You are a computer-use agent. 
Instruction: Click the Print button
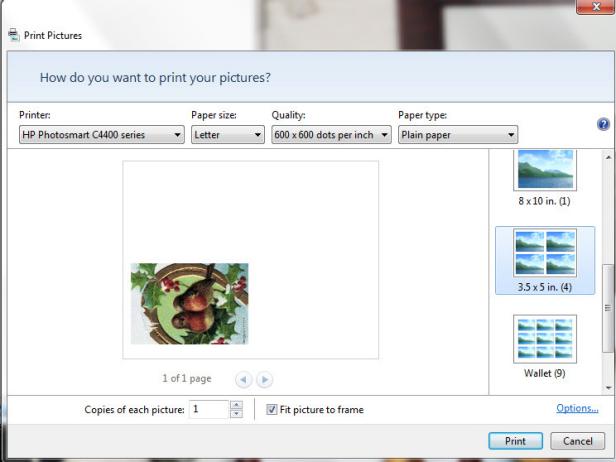pyautogui.click(x=515, y=441)
